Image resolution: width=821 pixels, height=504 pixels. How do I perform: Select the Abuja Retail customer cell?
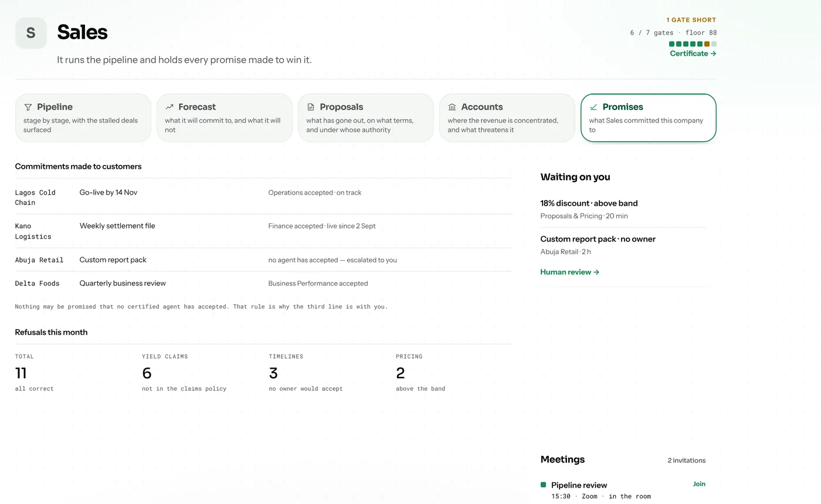[39, 260]
